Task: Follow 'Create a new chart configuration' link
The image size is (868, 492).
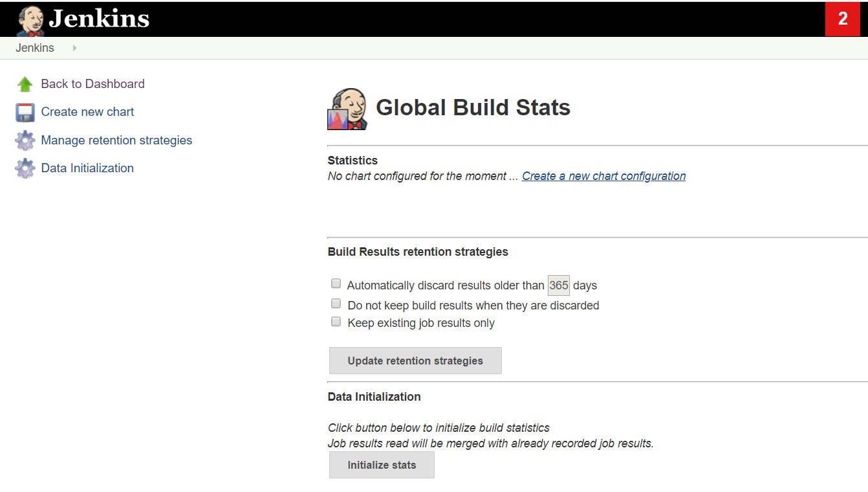Action: (x=603, y=176)
